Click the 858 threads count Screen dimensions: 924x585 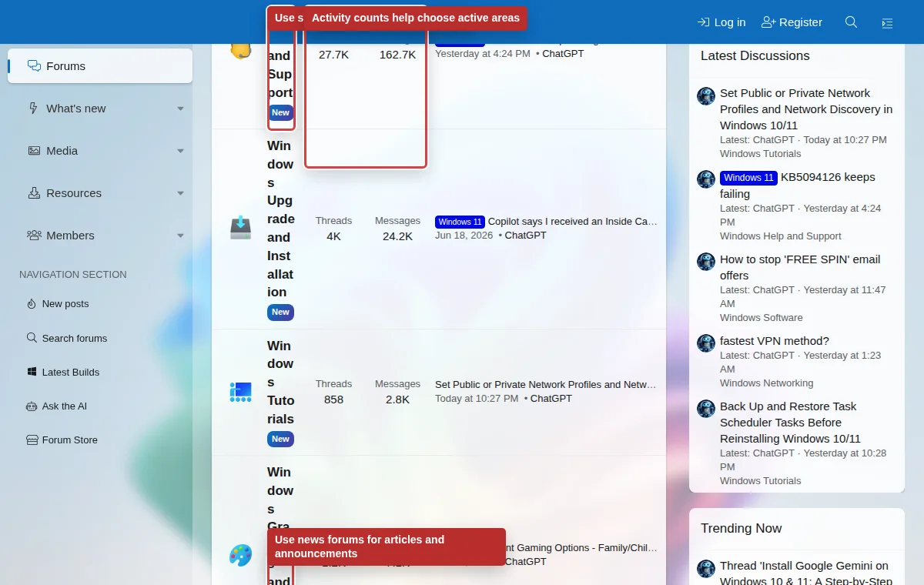click(333, 399)
